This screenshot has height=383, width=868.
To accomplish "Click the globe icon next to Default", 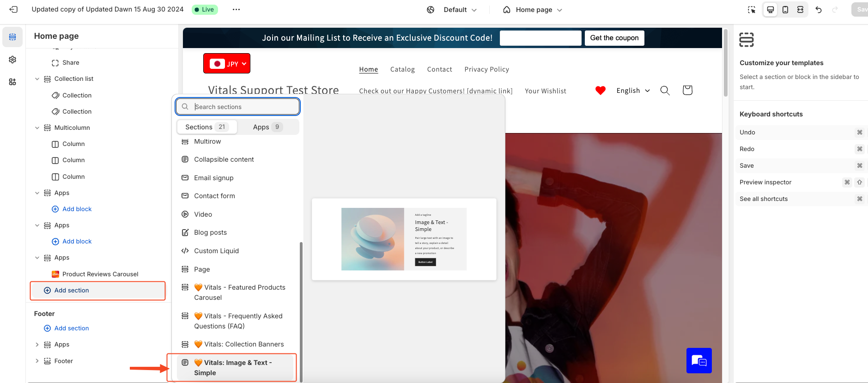I will [x=431, y=10].
